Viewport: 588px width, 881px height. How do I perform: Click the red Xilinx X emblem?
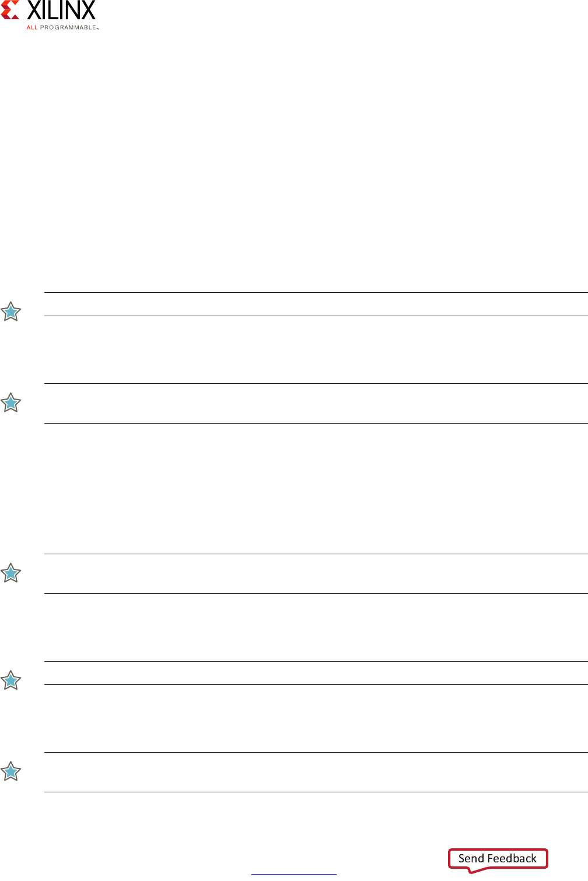pos(10,10)
